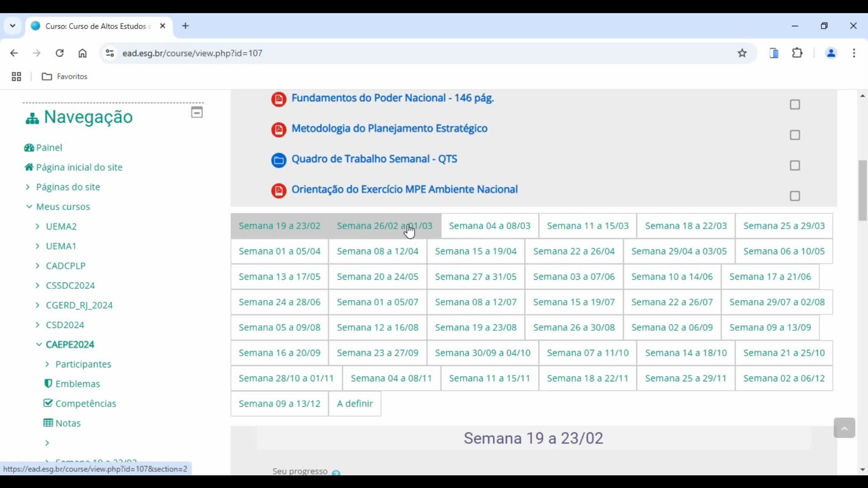Select the Semana 28/10 a 01/11 tab
Image resolution: width=868 pixels, height=488 pixels.
coord(286,378)
